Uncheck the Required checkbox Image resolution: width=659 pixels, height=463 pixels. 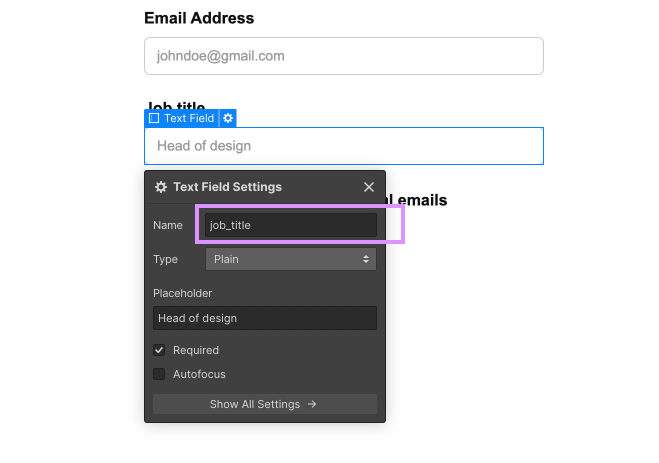(x=159, y=350)
